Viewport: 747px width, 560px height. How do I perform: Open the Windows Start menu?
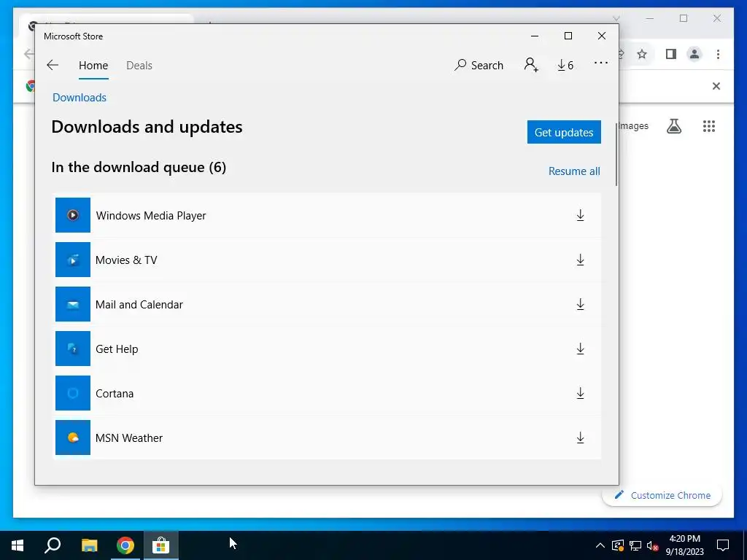coord(18,545)
